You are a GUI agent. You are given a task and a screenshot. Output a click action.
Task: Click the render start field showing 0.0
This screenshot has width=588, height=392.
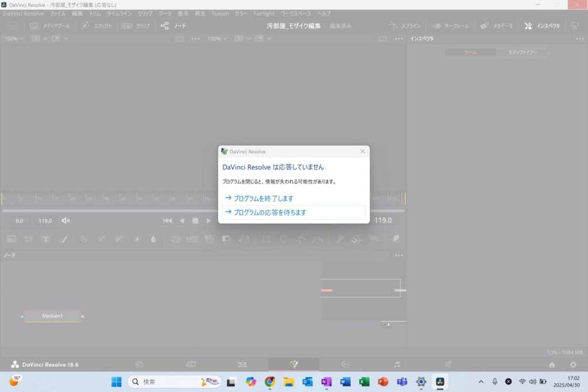coord(19,221)
